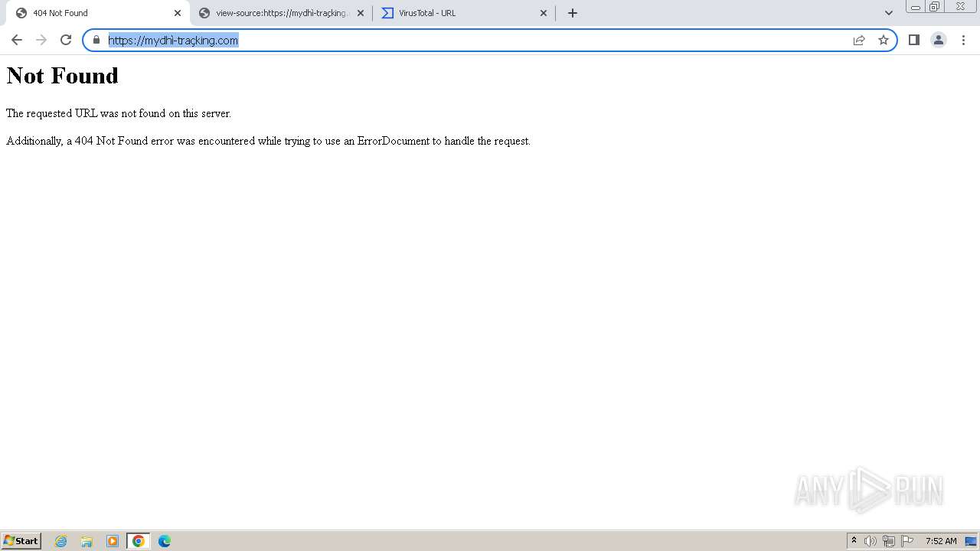Screen dimensions: 980x551
Task: Open the Action Center flag icon
Action: pyautogui.click(x=907, y=541)
